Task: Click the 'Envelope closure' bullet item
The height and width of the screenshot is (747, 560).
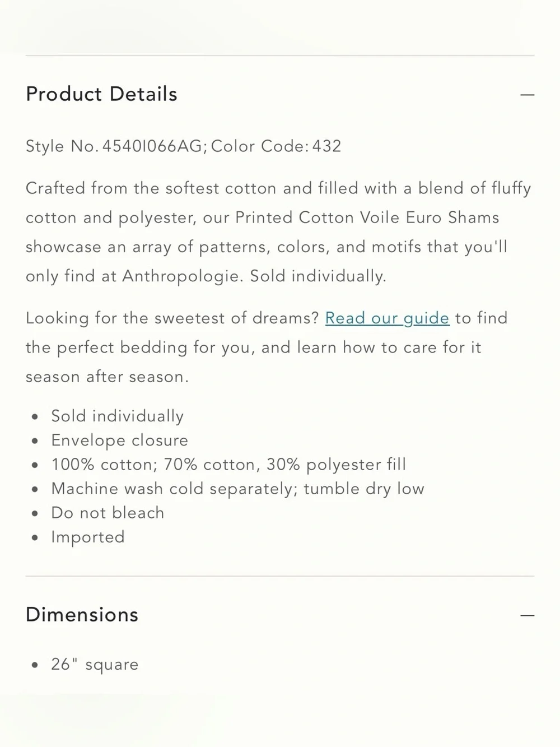Action: (119, 440)
